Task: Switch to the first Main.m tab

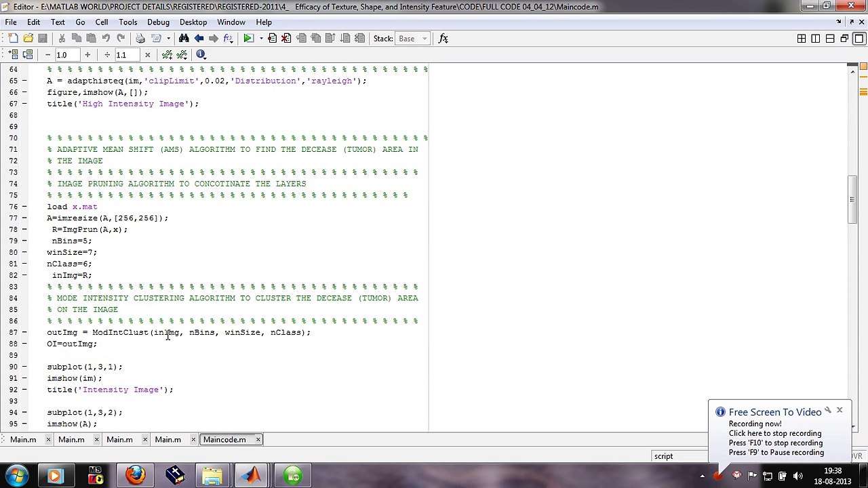Action: pos(23,440)
